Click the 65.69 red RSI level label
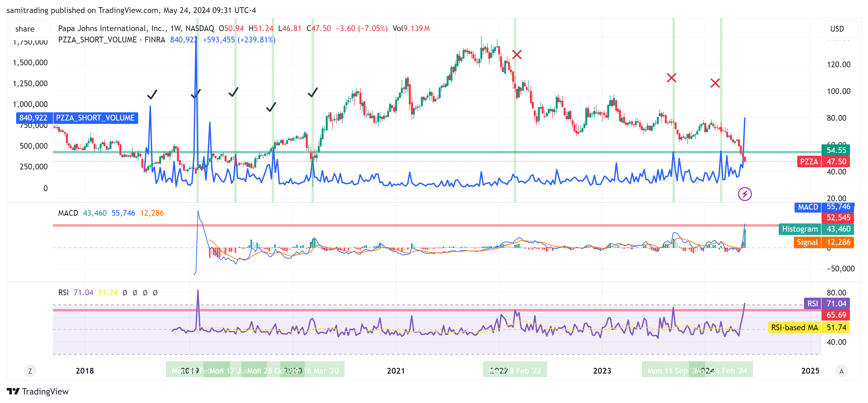This screenshot has height=403, width=868. [836, 315]
